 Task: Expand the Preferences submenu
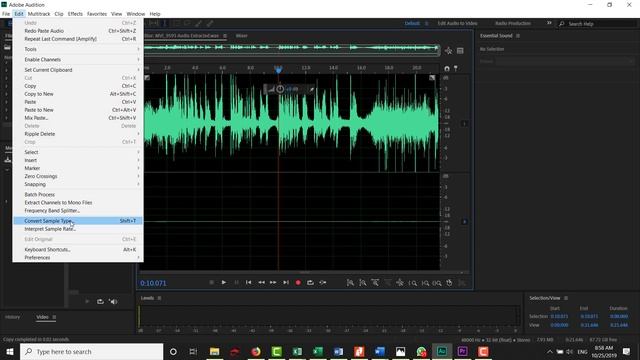coord(78,258)
